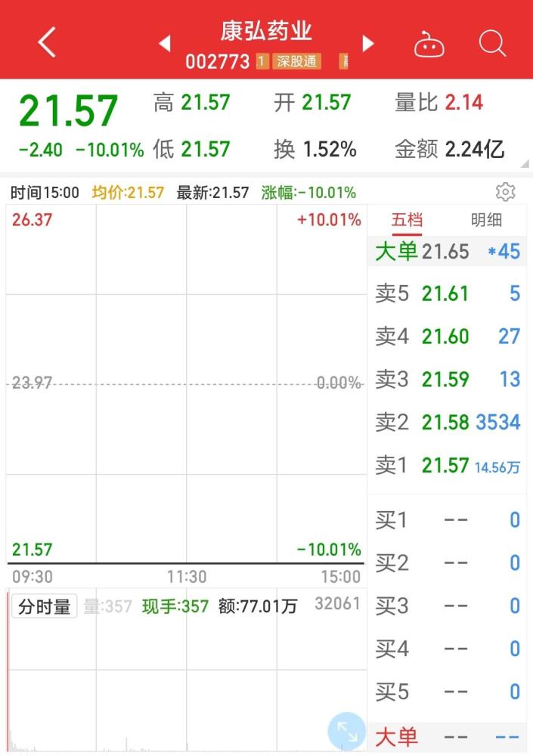This screenshot has height=756, width=533.
Task: Tap the 涨幅:-10.01% label
Action: (x=308, y=193)
